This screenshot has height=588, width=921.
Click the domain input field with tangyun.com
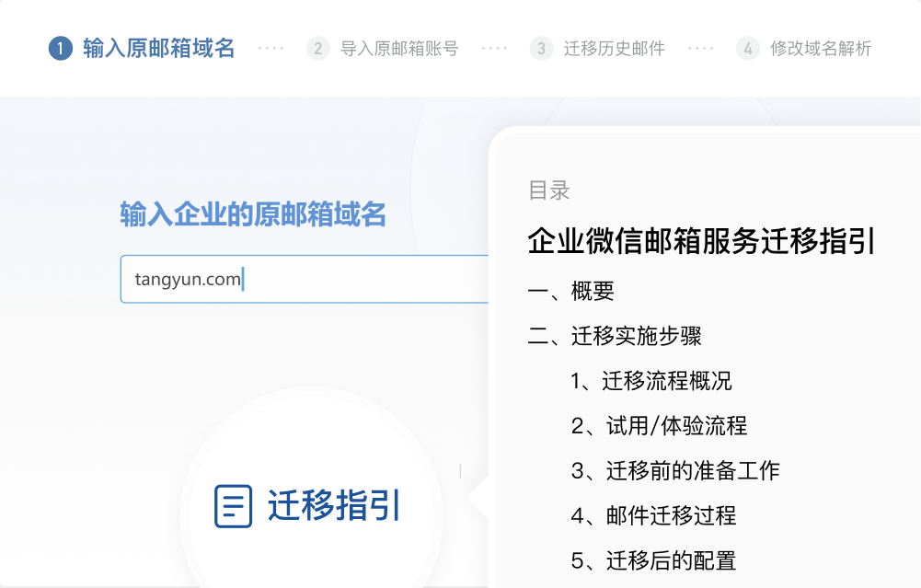305,279
